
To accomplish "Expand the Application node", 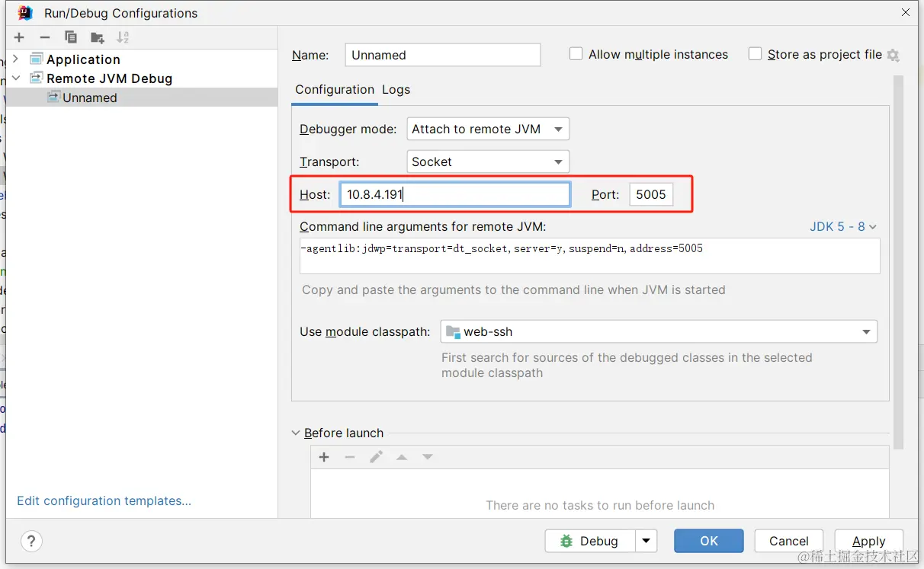I will click(16, 59).
